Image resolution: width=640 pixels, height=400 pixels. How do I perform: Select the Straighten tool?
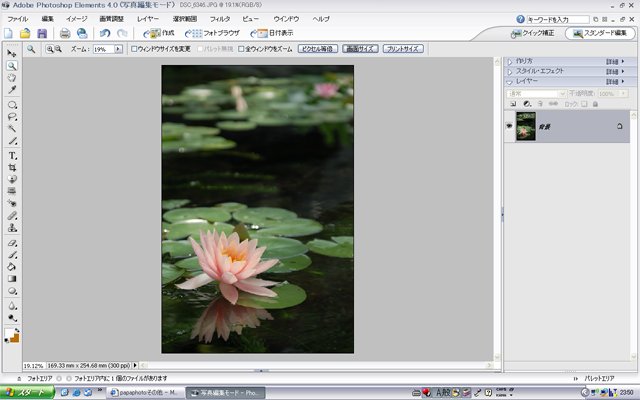[12, 191]
